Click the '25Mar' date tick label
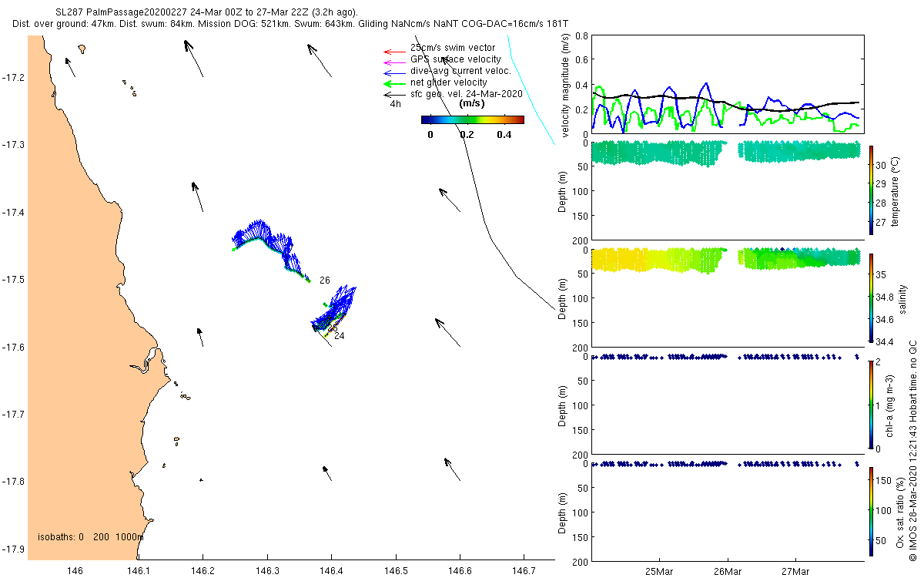Screen dimensions: 924x578 [660, 571]
